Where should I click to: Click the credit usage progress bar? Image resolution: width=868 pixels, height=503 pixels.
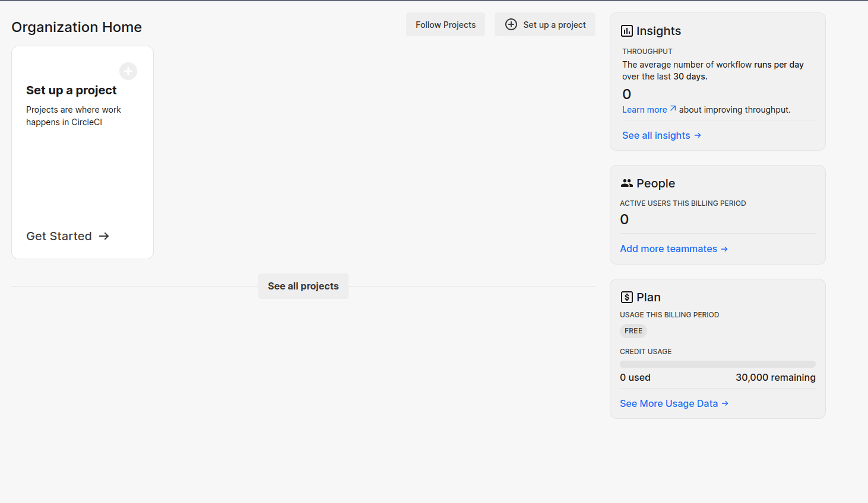(717, 364)
